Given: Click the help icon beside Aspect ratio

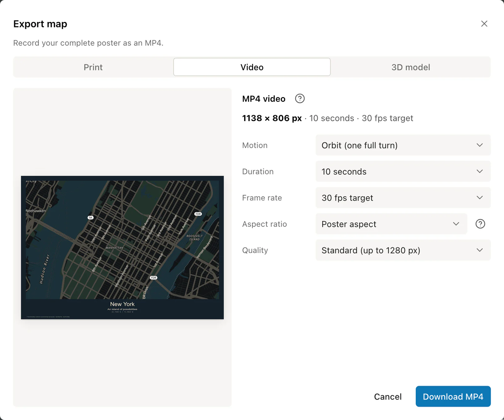Looking at the screenshot, I should coord(480,224).
